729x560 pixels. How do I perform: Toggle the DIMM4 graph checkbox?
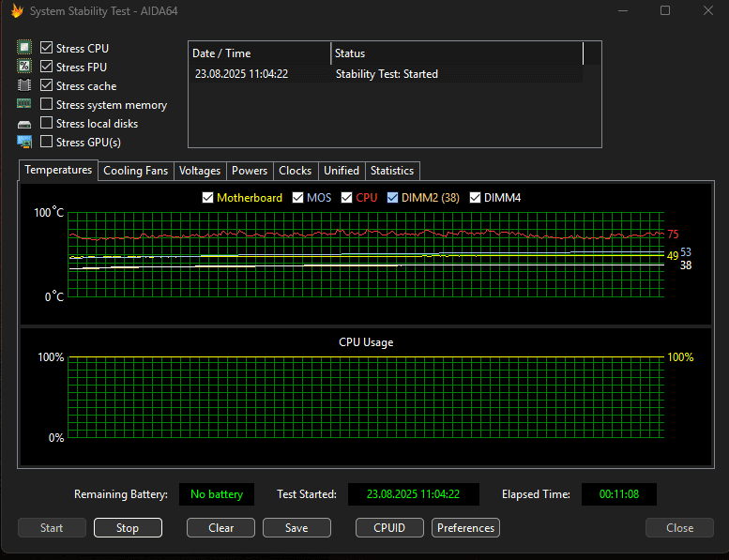pyautogui.click(x=475, y=198)
